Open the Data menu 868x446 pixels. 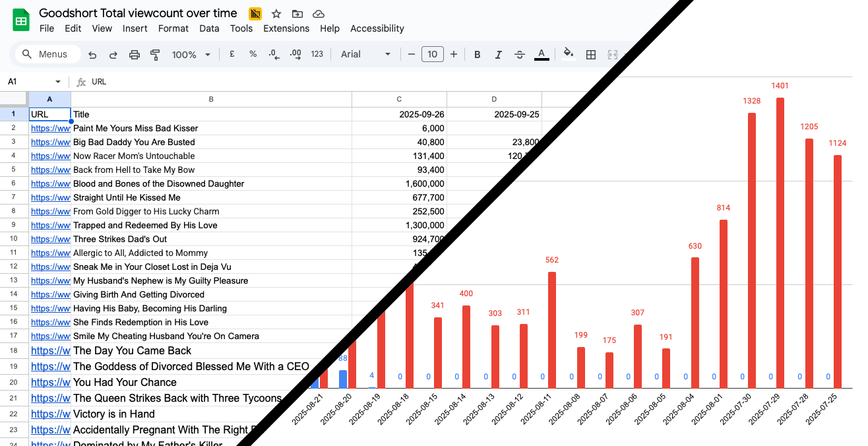coord(209,28)
